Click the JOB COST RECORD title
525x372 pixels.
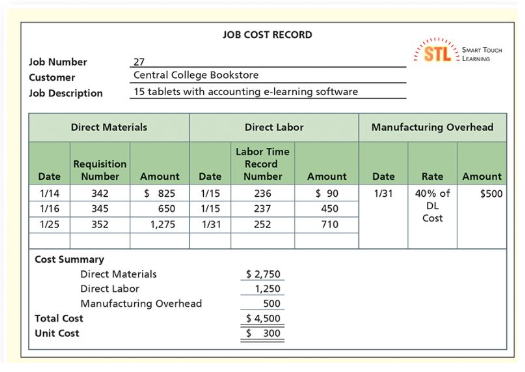point(268,35)
